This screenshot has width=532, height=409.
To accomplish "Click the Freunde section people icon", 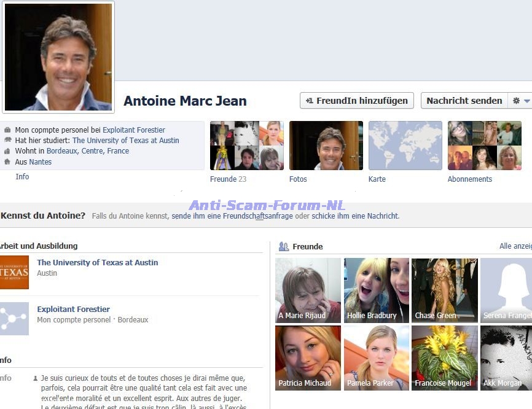I will (283, 246).
